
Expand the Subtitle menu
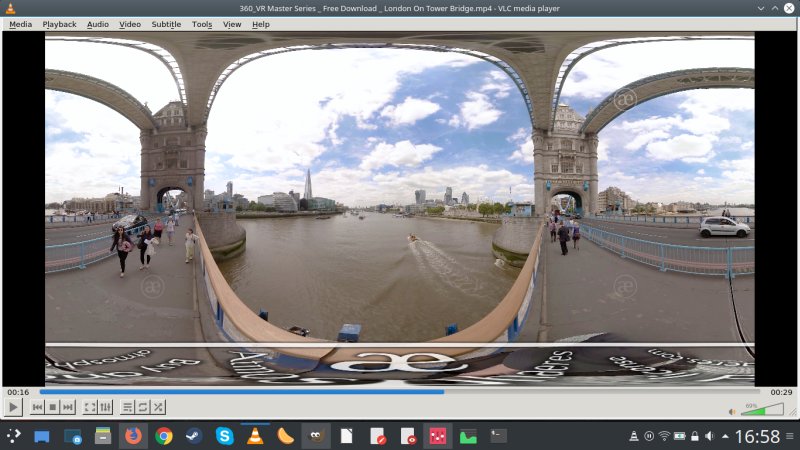click(166, 24)
